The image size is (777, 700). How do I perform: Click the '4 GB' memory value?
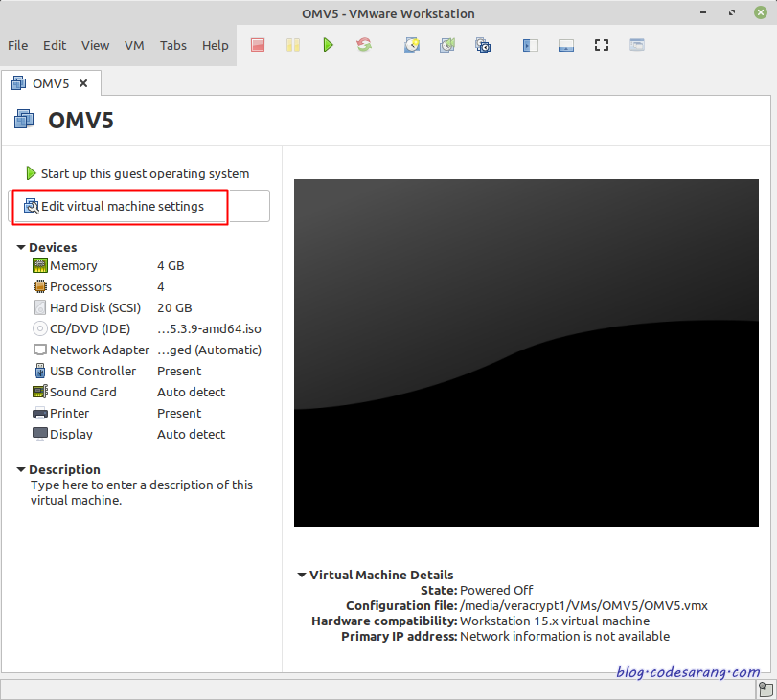(171, 266)
